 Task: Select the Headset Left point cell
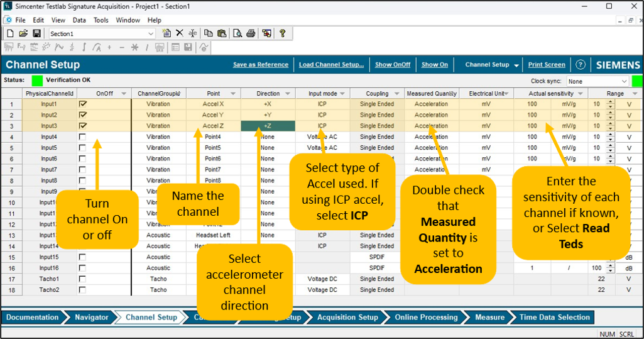[x=214, y=235]
